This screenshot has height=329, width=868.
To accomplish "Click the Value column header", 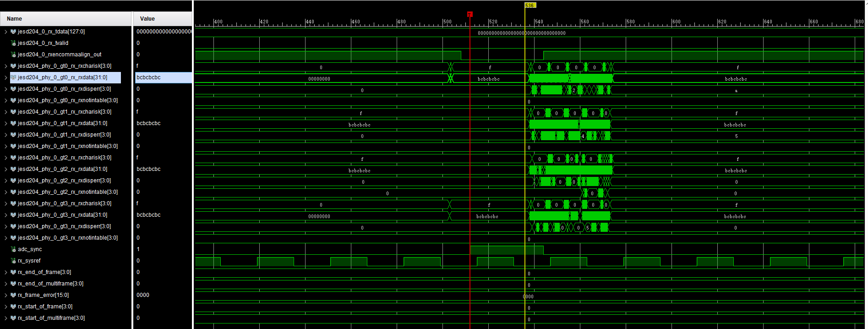I will click(x=163, y=19).
